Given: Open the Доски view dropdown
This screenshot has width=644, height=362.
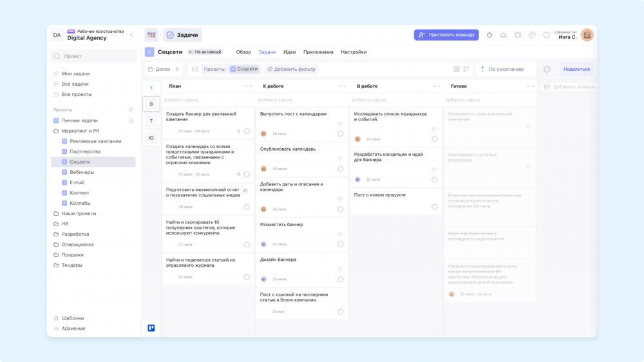Looking at the screenshot, I should coord(164,69).
